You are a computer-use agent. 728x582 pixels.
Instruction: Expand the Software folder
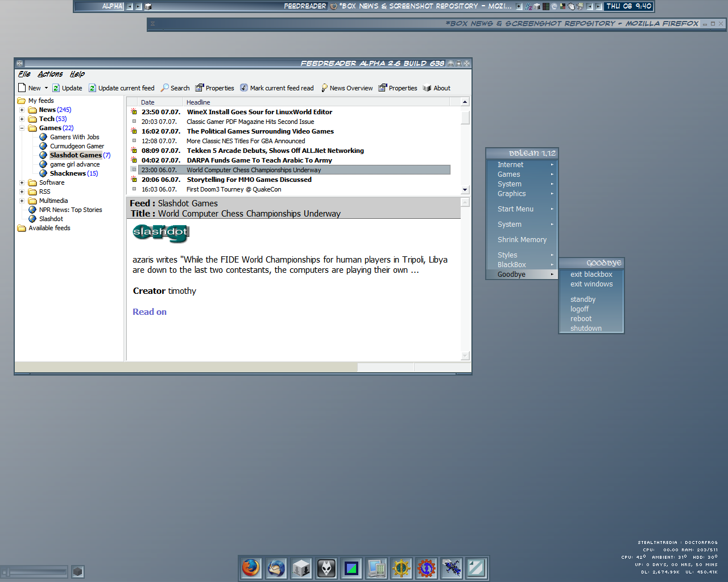tap(22, 182)
